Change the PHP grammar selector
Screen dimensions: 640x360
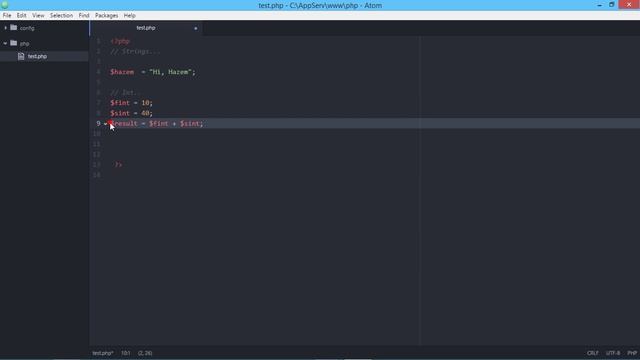point(632,353)
